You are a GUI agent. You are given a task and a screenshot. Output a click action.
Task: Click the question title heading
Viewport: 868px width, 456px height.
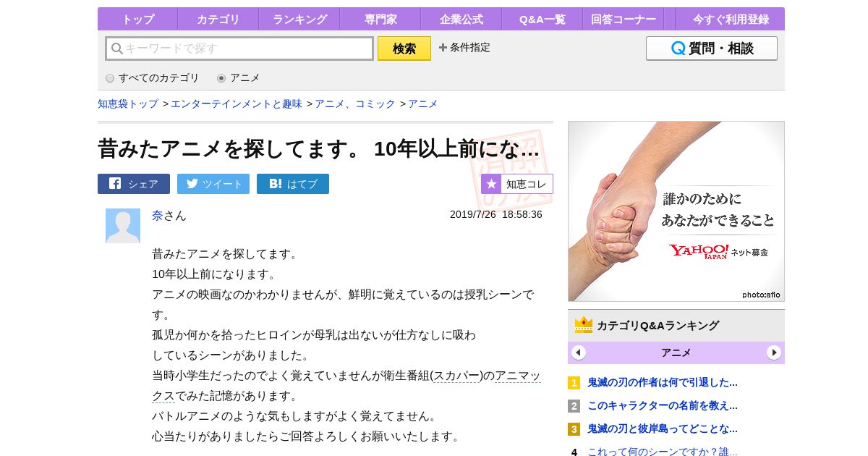click(x=319, y=149)
